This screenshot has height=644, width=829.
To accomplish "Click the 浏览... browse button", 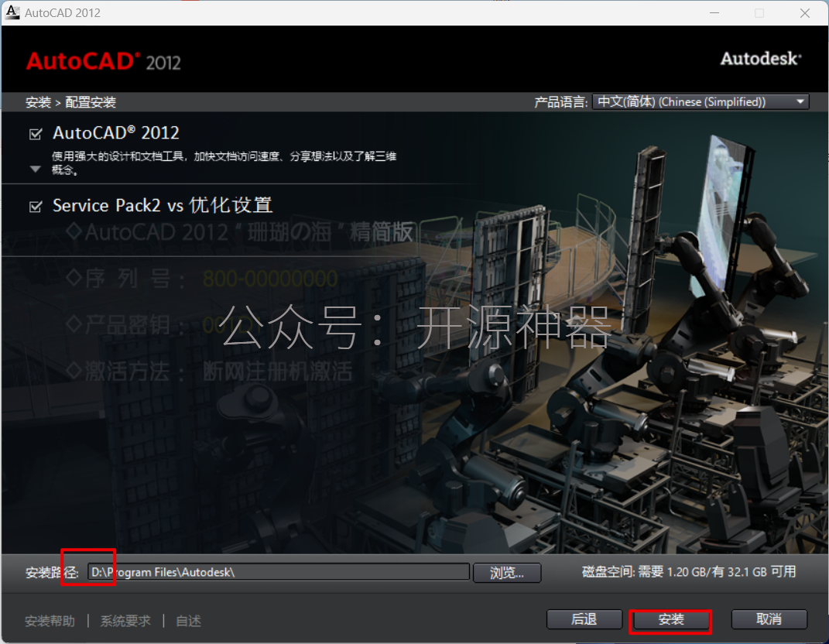I will 506,573.
